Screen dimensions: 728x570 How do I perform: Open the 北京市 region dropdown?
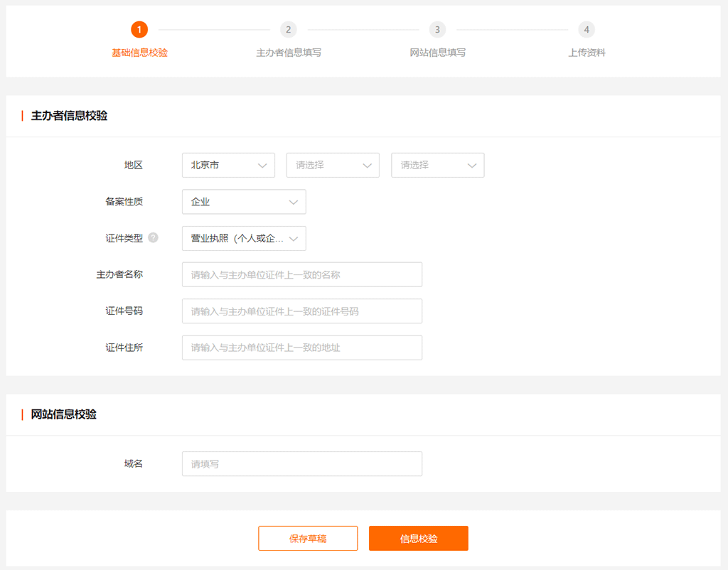pyautogui.click(x=228, y=165)
